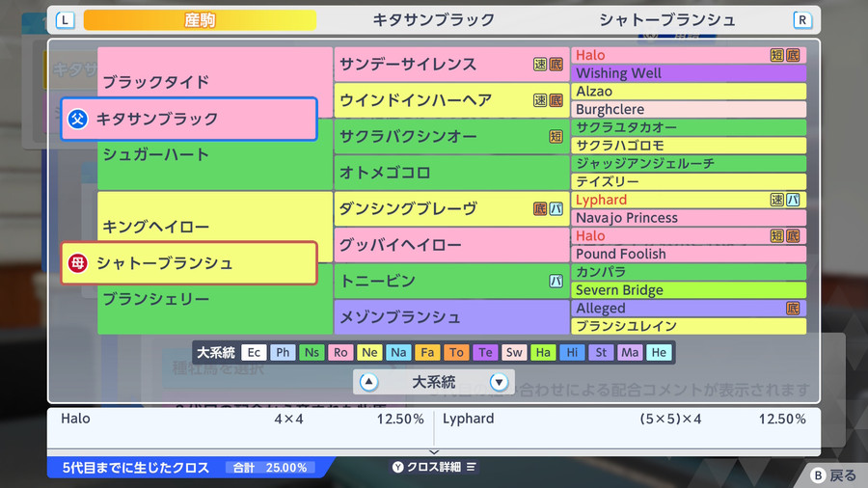Image resolution: width=868 pixels, height=488 pixels.
Task: Open the 大系統 display mode selector
Action: tap(433, 382)
